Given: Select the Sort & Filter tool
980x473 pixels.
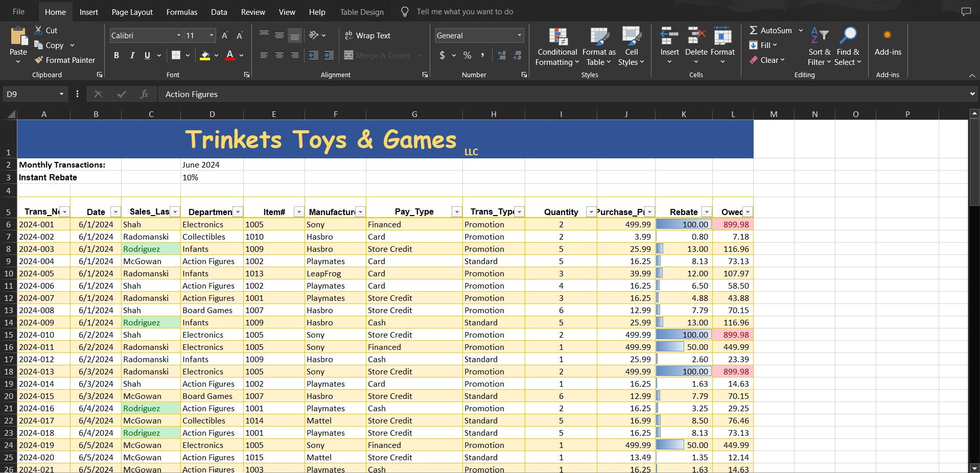Looking at the screenshot, I should tap(819, 46).
